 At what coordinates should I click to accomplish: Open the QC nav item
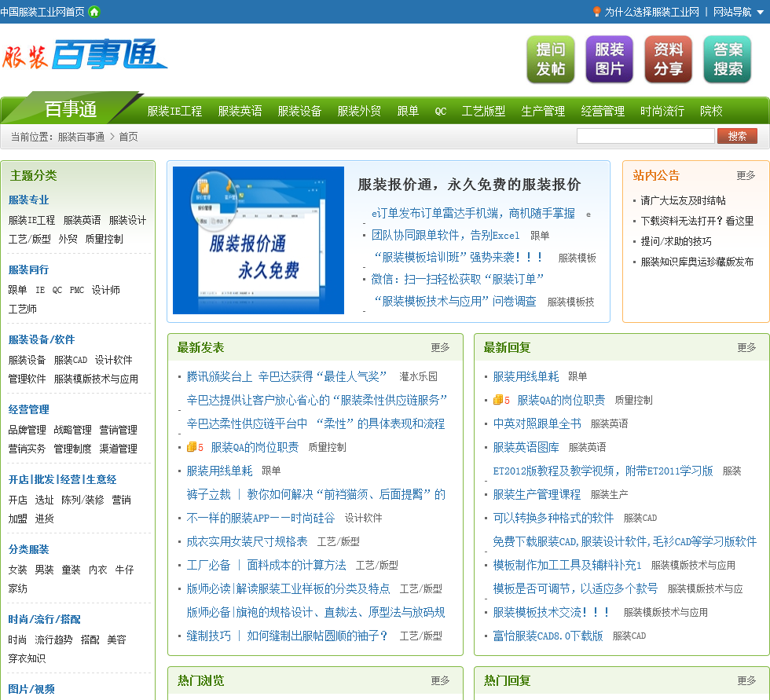(x=441, y=112)
